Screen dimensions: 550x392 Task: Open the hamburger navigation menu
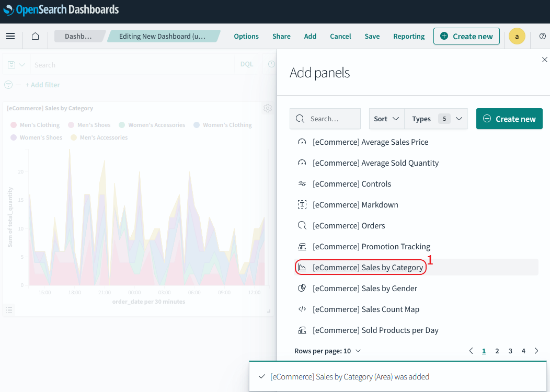pos(10,36)
